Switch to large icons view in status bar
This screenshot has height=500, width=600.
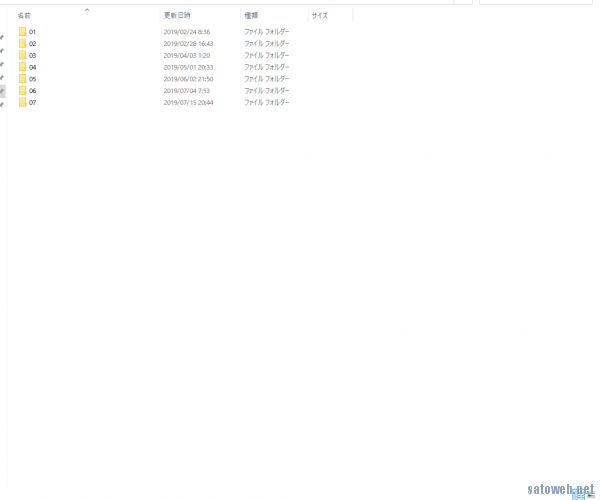tap(590, 493)
